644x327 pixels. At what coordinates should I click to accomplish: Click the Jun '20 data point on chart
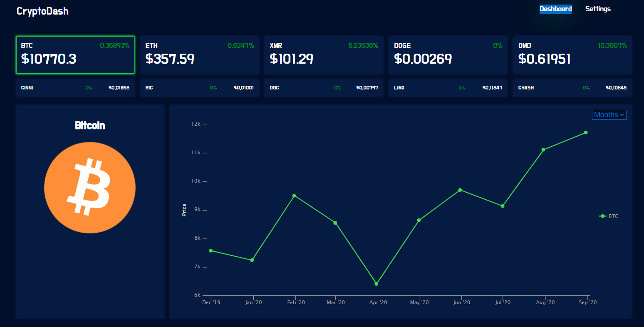click(x=460, y=190)
